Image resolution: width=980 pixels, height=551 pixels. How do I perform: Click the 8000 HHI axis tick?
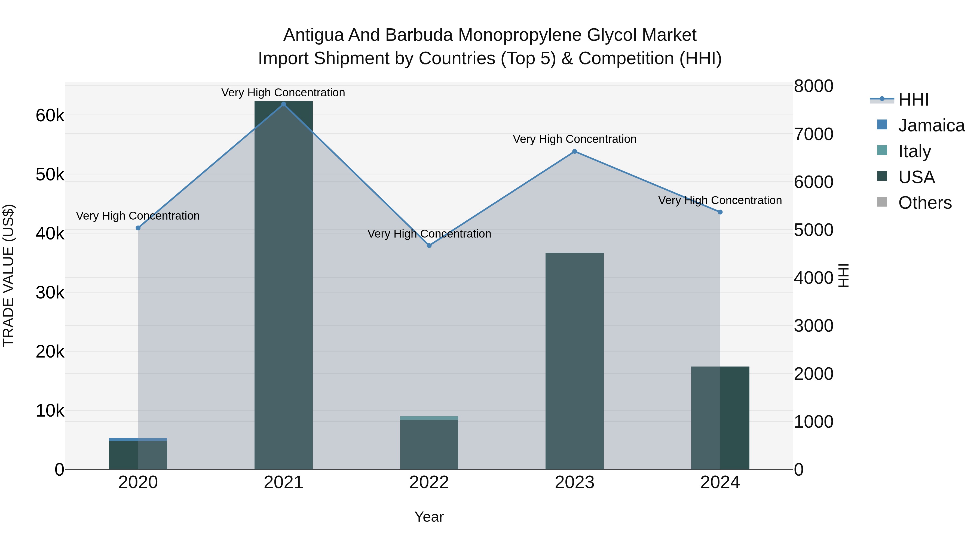[x=813, y=86]
